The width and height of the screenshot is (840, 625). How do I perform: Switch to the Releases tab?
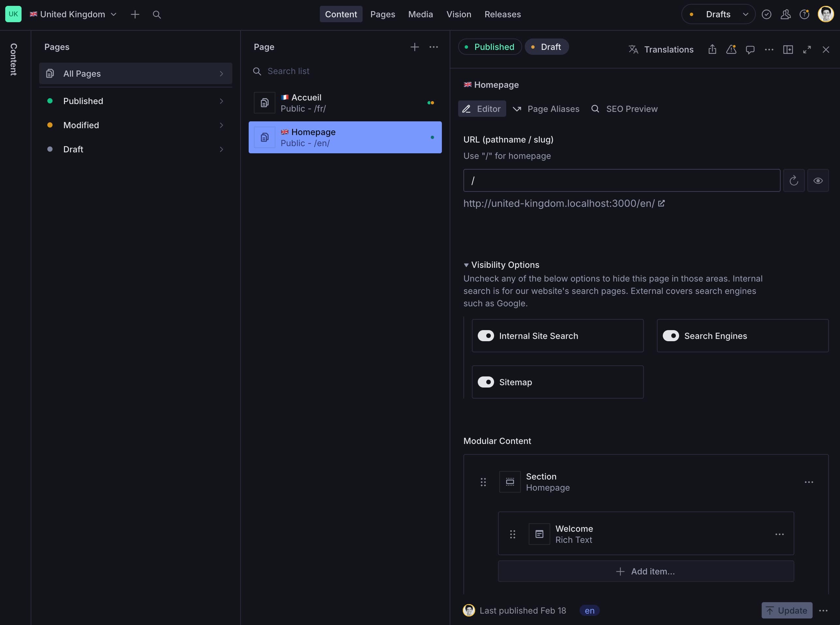pos(503,14)
